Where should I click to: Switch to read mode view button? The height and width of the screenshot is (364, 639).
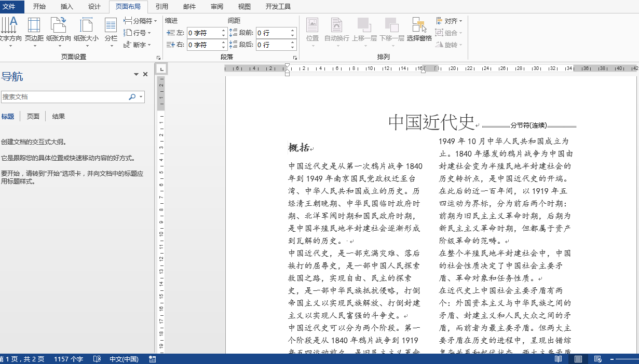coord(559,359)
